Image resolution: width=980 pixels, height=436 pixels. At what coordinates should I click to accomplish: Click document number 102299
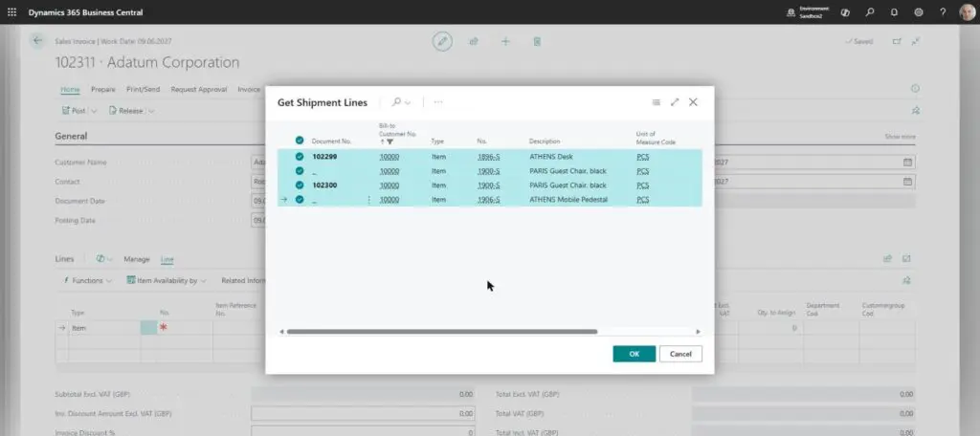pos(324,157)
